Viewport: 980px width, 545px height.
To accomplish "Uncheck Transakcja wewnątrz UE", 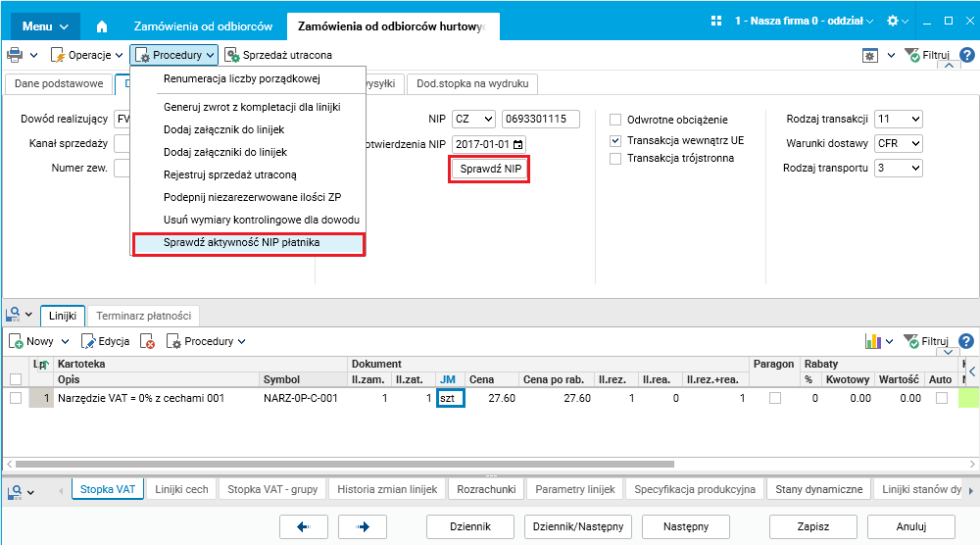I will pos(615,140).
